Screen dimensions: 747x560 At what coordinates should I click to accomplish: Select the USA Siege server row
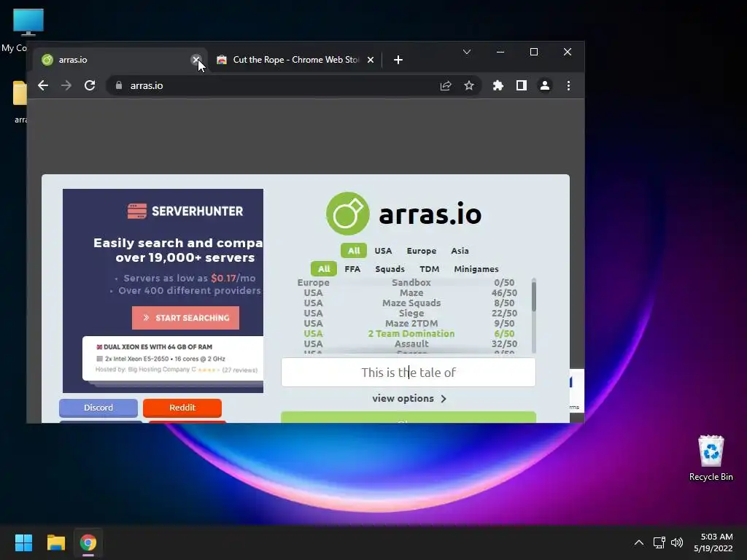point(407,313)
